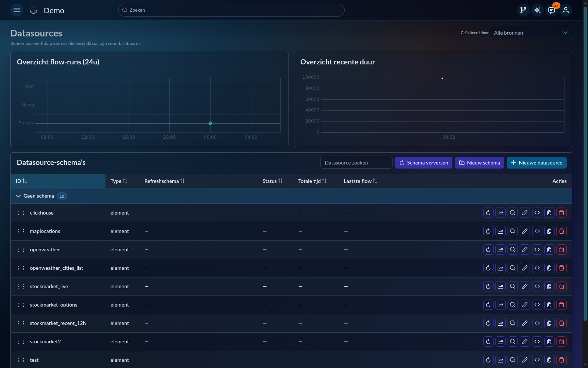Inspect the maplocations datasource with magnifier

pyautogui.click(x=513, y=231)
